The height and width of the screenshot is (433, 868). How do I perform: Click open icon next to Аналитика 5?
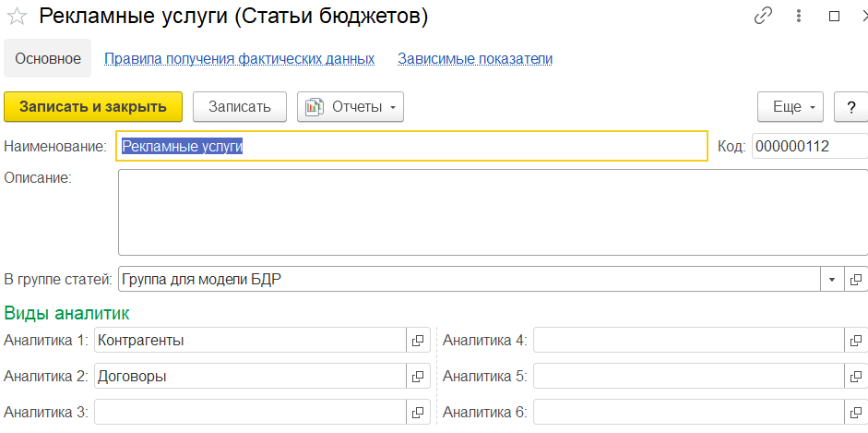(856, 377)
